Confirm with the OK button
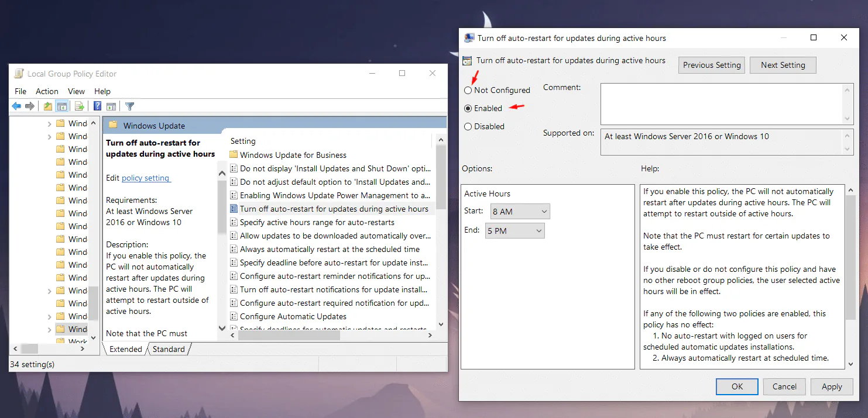This screenshot has width=868, height=418. click(x=737, y=386)
